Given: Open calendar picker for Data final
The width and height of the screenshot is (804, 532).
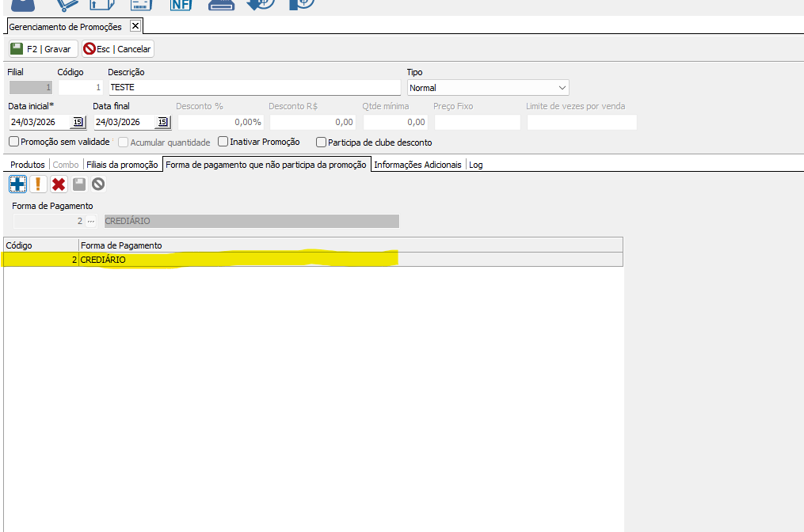Looking at the screenshot, I should [162, 122].
